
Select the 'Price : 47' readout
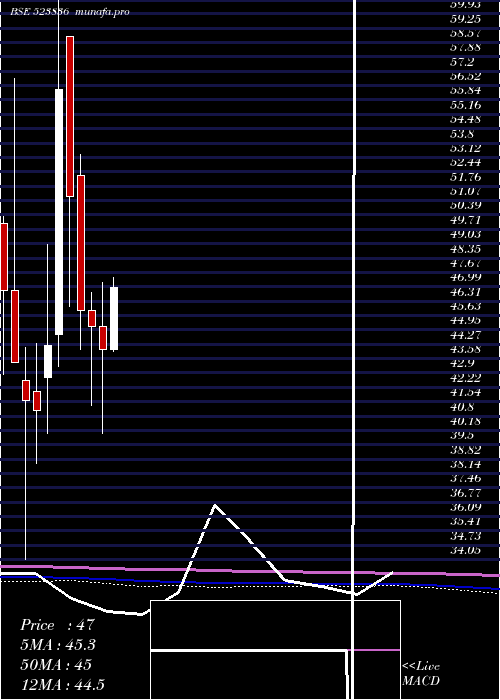click(57, 625)
